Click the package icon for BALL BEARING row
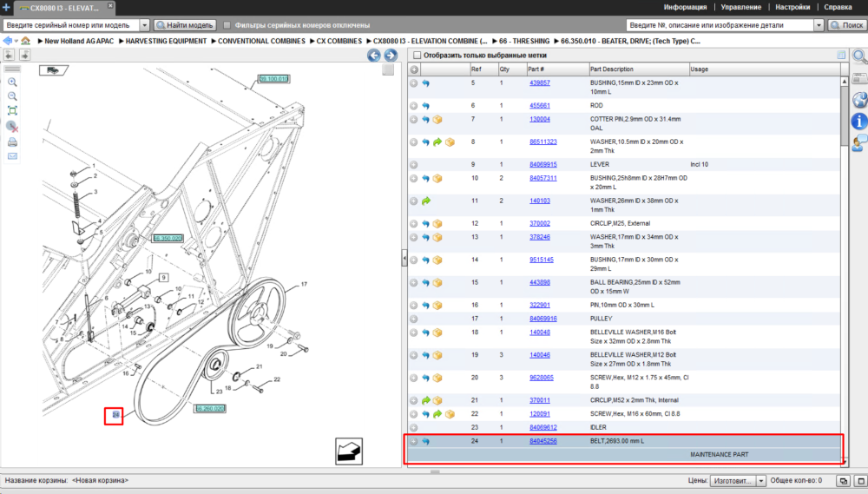 coord(437,282)
